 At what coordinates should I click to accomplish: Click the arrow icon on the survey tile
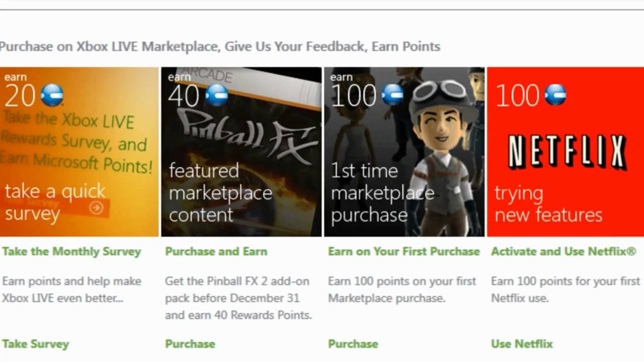coord(96,208)
